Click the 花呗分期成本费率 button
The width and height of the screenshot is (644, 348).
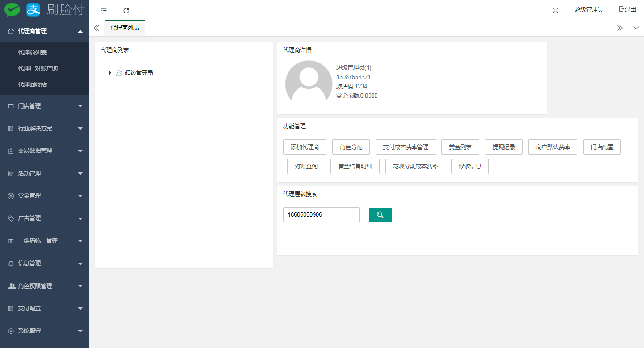click(415, 166)
